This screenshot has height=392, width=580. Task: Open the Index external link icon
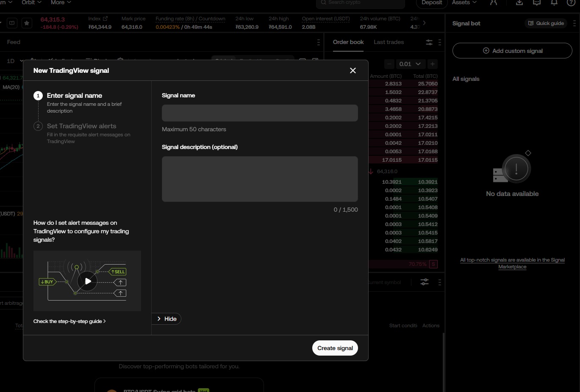(105, 19)
